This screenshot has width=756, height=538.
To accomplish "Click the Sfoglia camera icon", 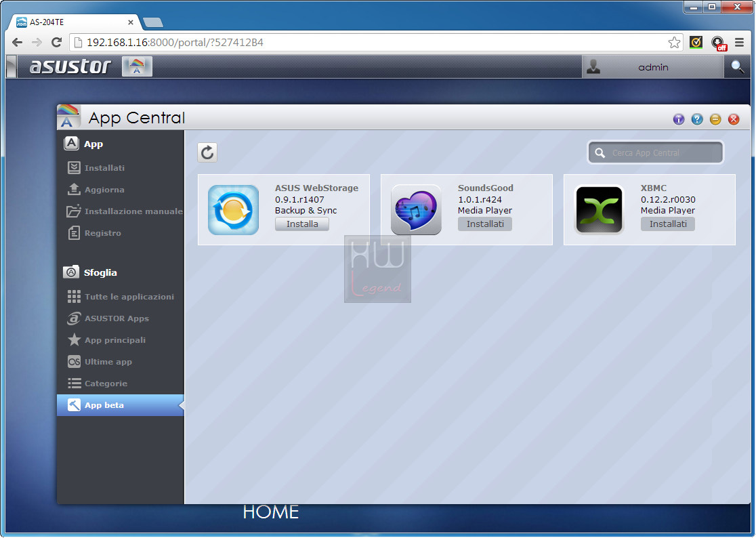I will (71, 272).
